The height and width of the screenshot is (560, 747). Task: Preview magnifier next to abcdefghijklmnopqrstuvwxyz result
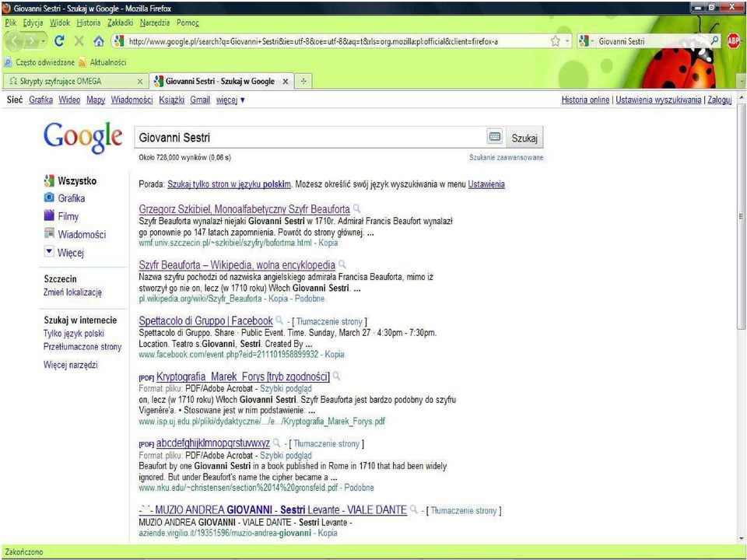pos(277,443)
